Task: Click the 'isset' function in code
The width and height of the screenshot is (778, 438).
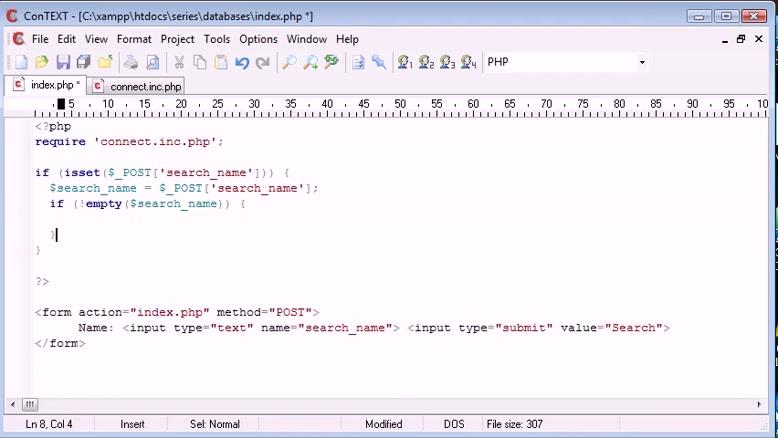Action: 82,173
